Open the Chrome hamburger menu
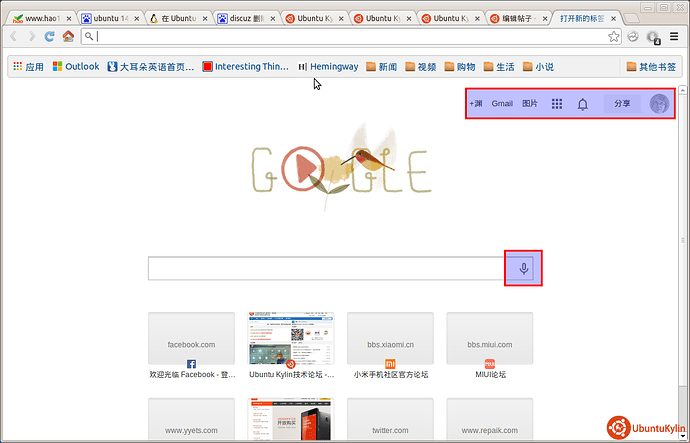Image resolution: width=690 pixels, height=443 pixels. tap(674, 37)
